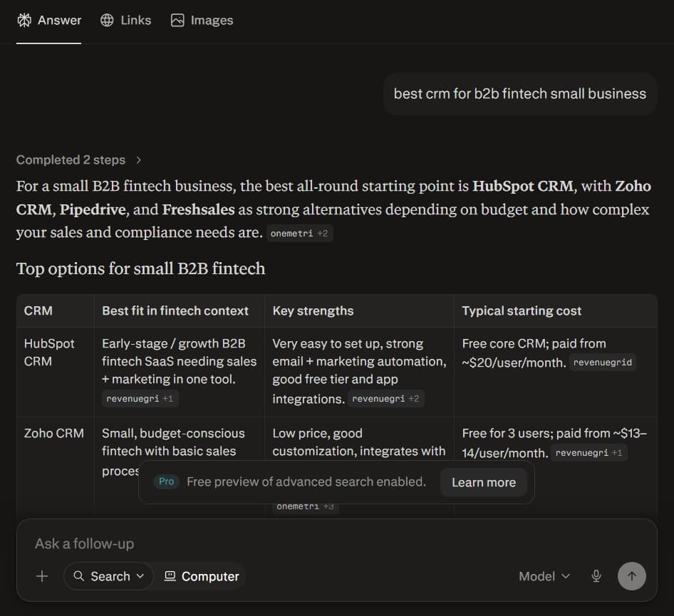
Task: Click the globe icon beside Links
Action: 107,20
